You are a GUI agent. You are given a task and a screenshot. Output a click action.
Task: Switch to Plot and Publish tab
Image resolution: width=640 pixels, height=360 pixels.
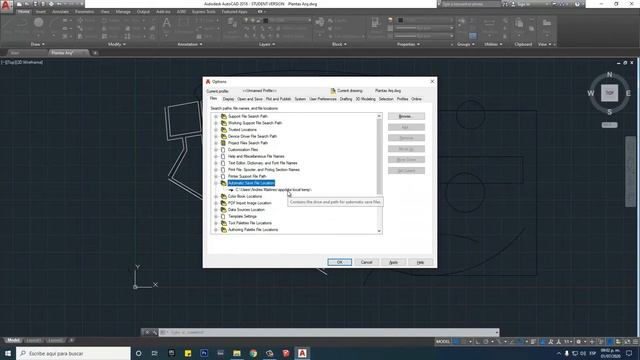tap(278, 99)
